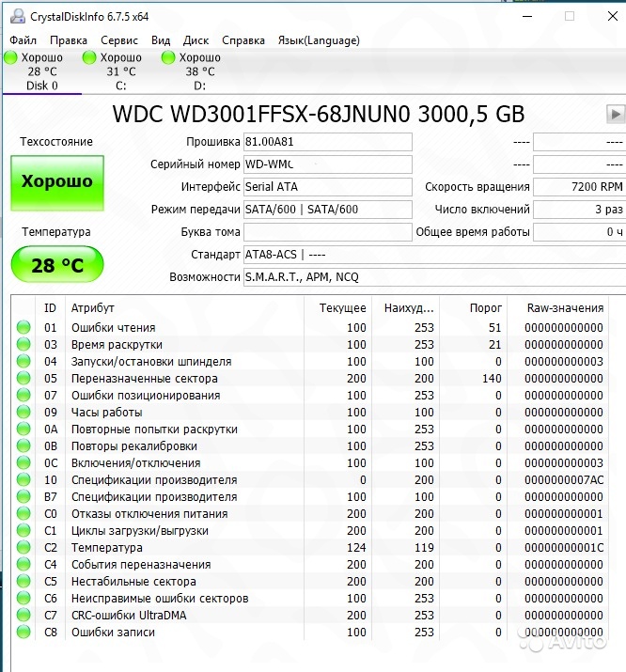
Task: Click the CrystalDiskInfo app icon in title bar
Action: point(17,16)
